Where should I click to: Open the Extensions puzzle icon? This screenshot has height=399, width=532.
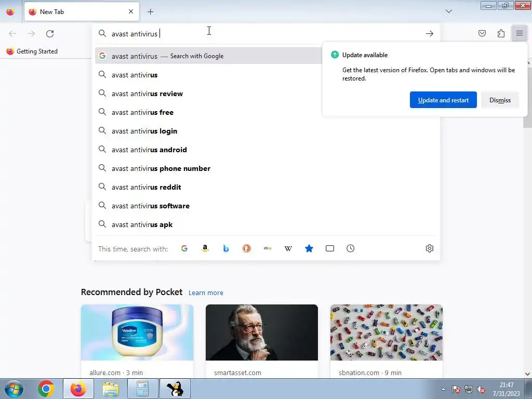pos(501,33)
